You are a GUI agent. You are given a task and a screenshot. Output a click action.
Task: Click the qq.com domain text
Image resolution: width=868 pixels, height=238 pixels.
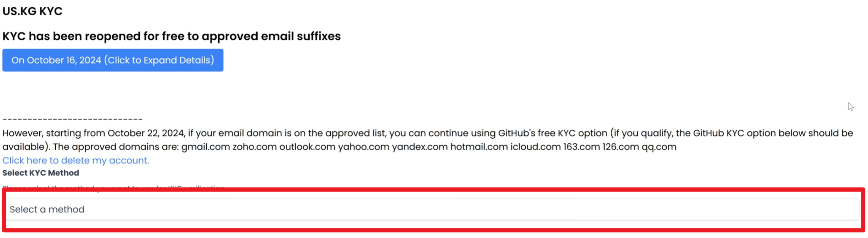[659, 147]
